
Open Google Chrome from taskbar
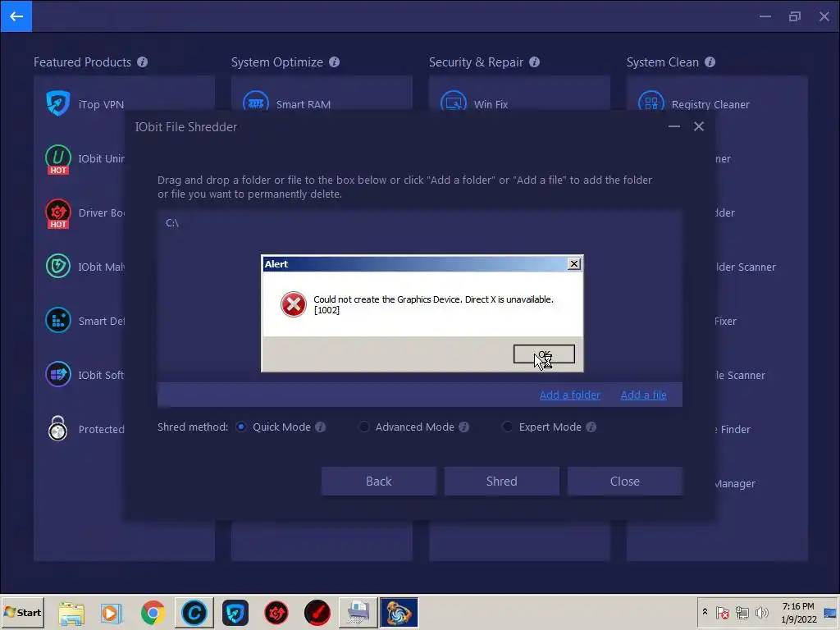(153, 613)
